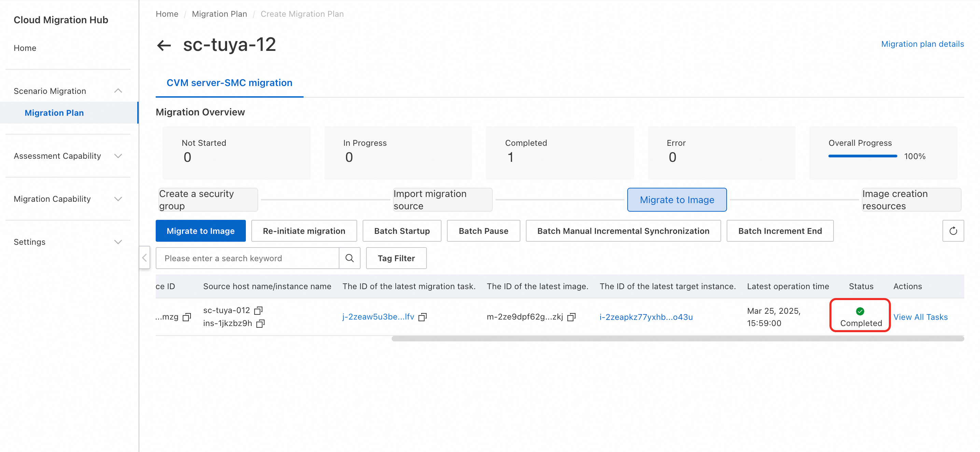Open the Migration plan details link
Screen dimensions: 980x452
click(x=922, y=44)
